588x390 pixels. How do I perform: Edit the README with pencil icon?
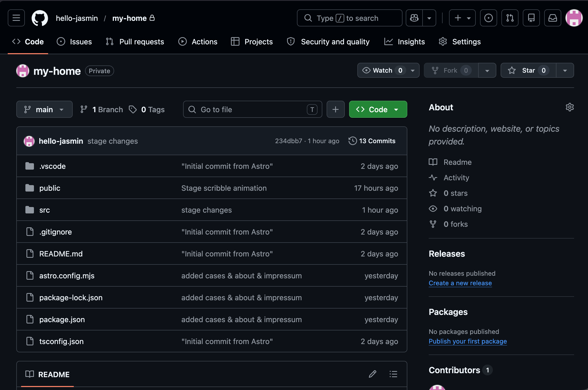(373, 374)
